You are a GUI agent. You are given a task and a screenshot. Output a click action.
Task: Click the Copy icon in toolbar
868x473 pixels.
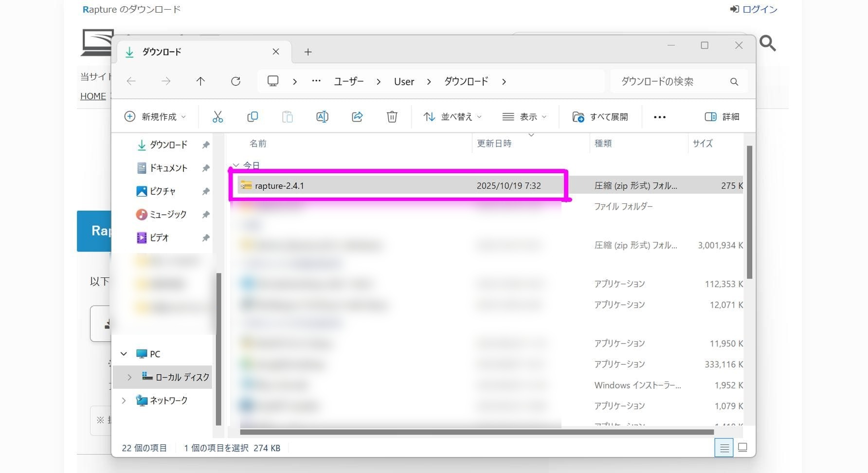click(x=253, y=117)
